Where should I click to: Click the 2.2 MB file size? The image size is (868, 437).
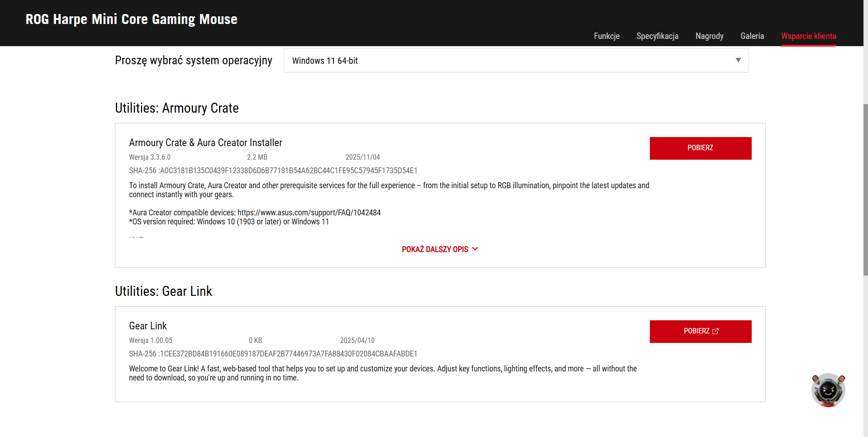(257, 157)
